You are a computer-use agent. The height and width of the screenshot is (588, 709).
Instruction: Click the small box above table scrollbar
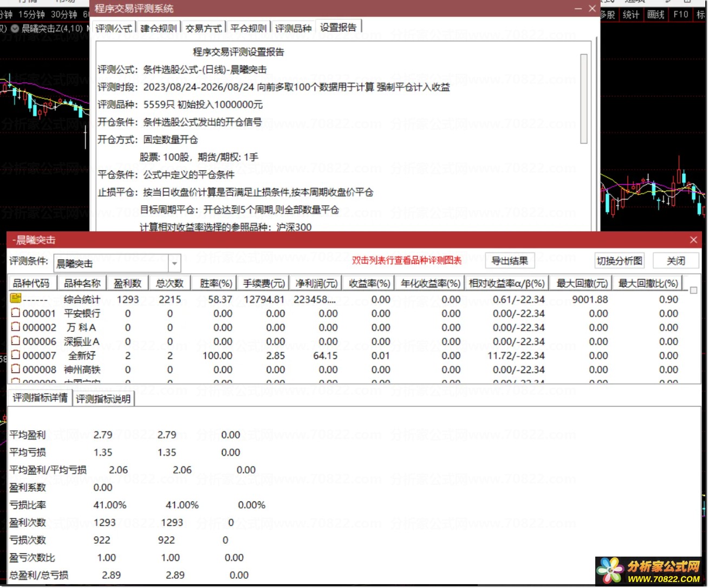tap(693, 290)
